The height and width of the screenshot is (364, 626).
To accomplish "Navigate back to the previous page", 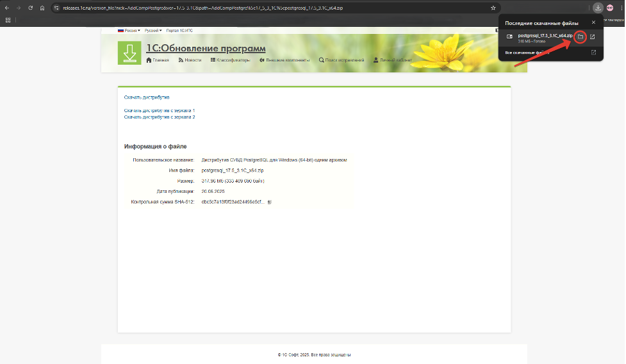I will pos(6,8).
